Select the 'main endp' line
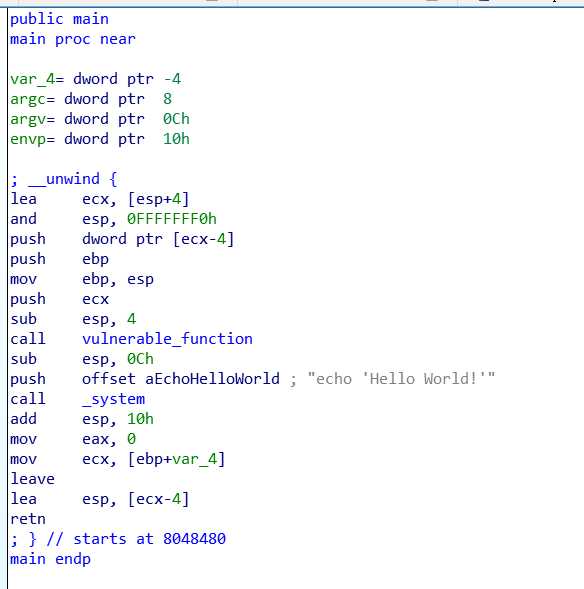Screen dimensions: 584x589 click(50, 559)
